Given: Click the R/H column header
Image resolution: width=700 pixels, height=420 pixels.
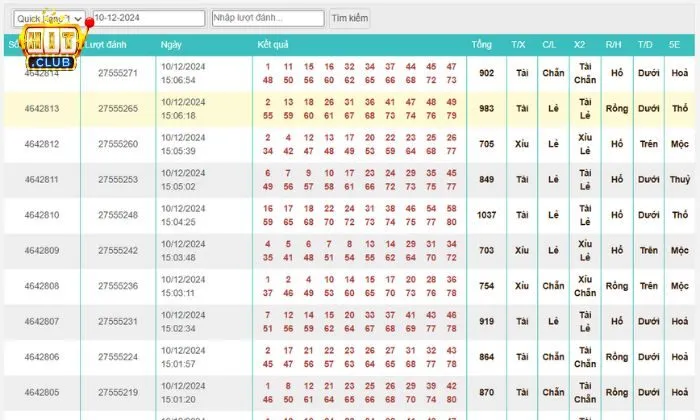Looking at the screenshot, I should click(x=613, y=45).
